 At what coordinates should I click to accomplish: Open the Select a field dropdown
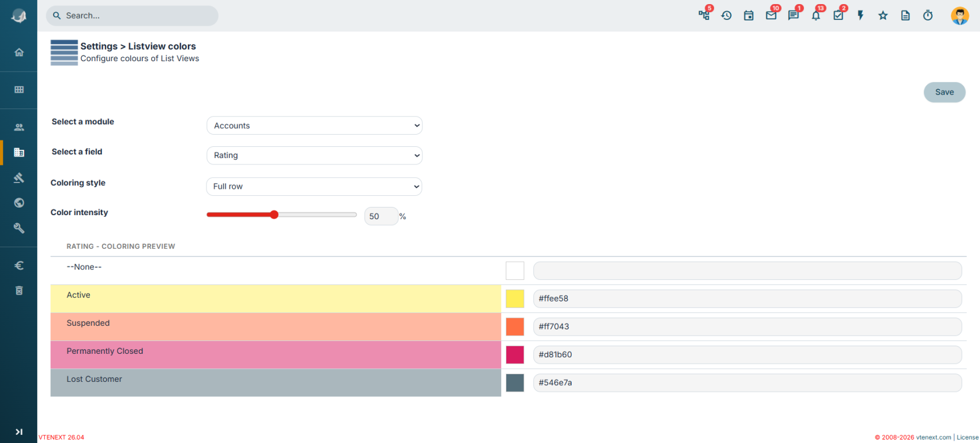pyautogui.click(x=314, y=155)
